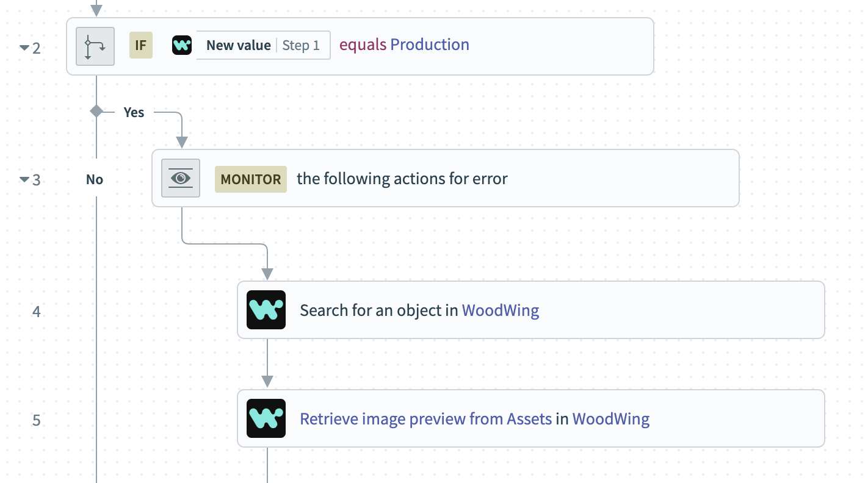Screen dimensions: 868x483
Task: Select step number 4
Action: tap(37, 312)
